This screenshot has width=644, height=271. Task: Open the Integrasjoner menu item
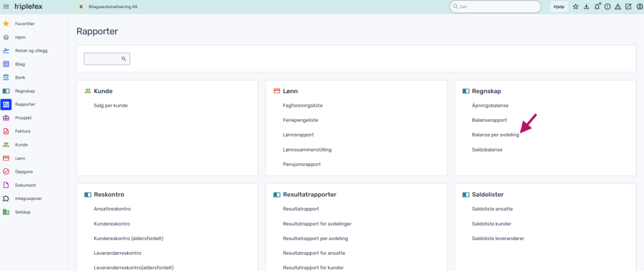[28, 199]
